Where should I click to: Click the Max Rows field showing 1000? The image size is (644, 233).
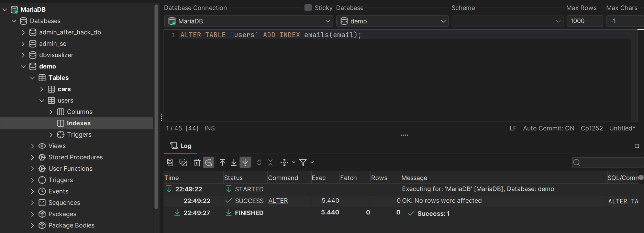pos(585,21)
